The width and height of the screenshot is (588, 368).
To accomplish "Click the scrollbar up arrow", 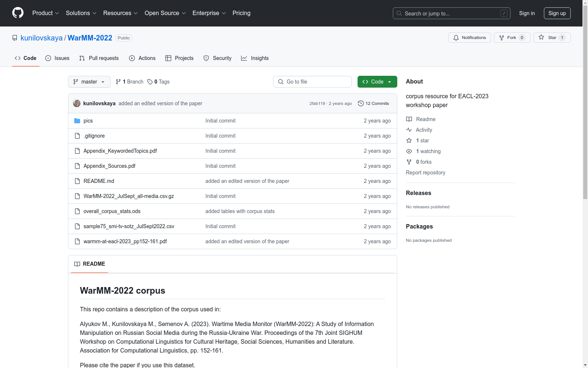I will pyautogui.click(x=585, y=3).
